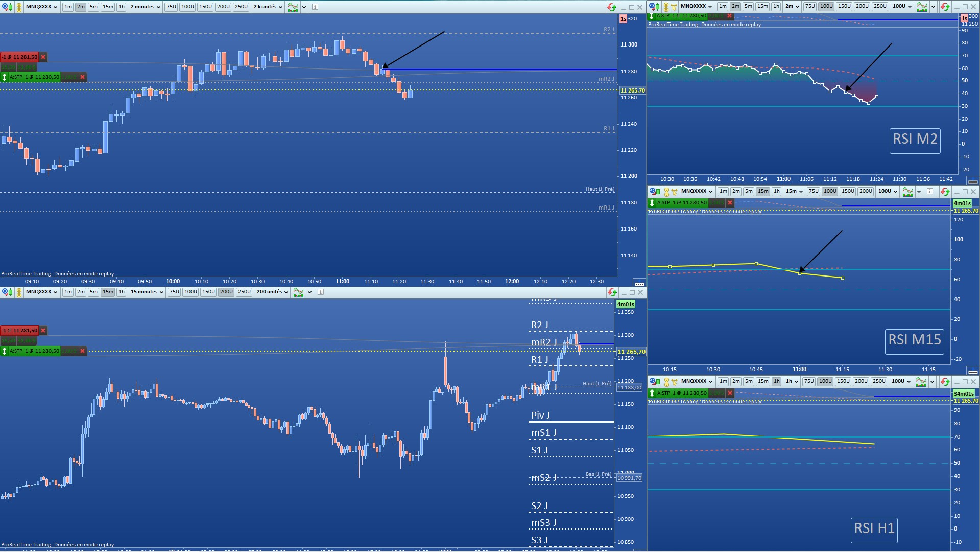Open the '15m' timeframe dropdown in RSI M15 window
Image resolution: width=980 pixels, height=552 pixels.
[x=794, y=192]
